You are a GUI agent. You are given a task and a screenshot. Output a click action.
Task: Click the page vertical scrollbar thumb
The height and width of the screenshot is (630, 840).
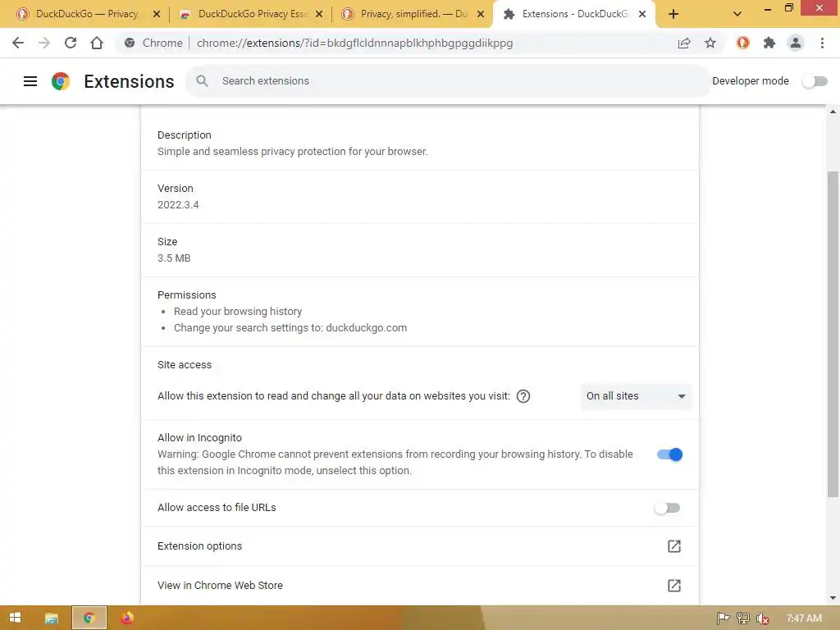(x=833, y=335)
